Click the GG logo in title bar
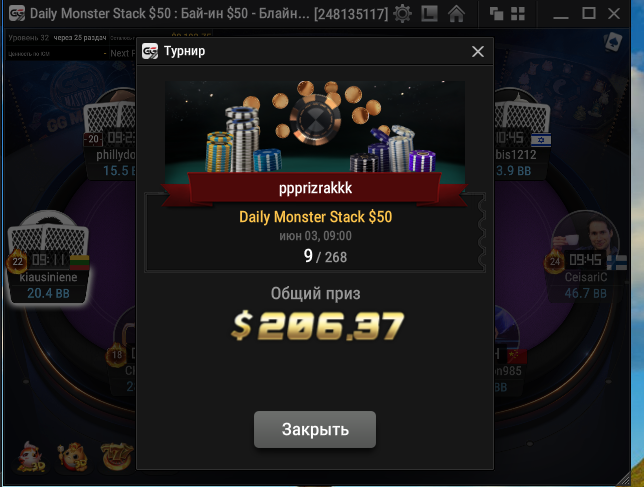644x487 pixels. (17, 13)
